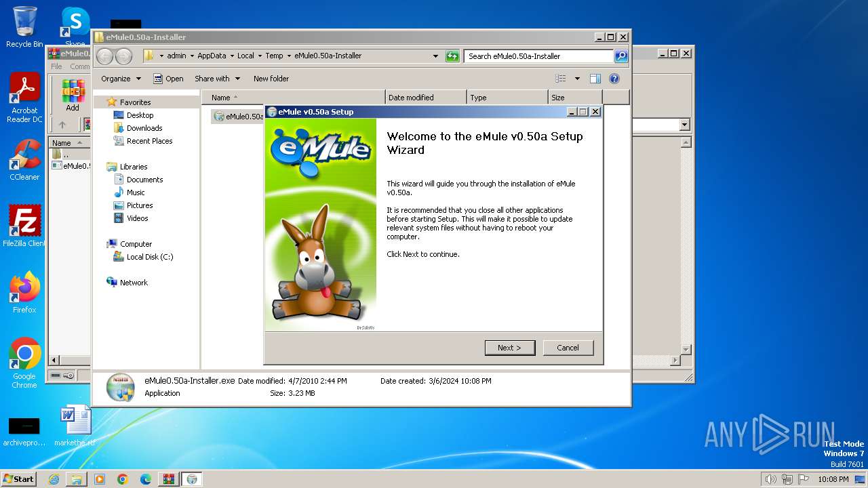Select Computer in navigation pane
This screenshot has width=868, height=488.
pos(136,244)
